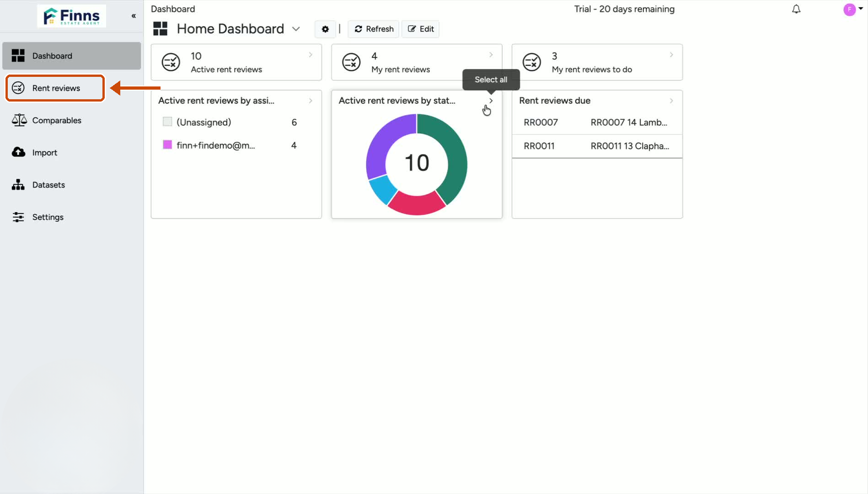Click the user avatar F
Screen dimensions: 868x494
click(849, 9)
